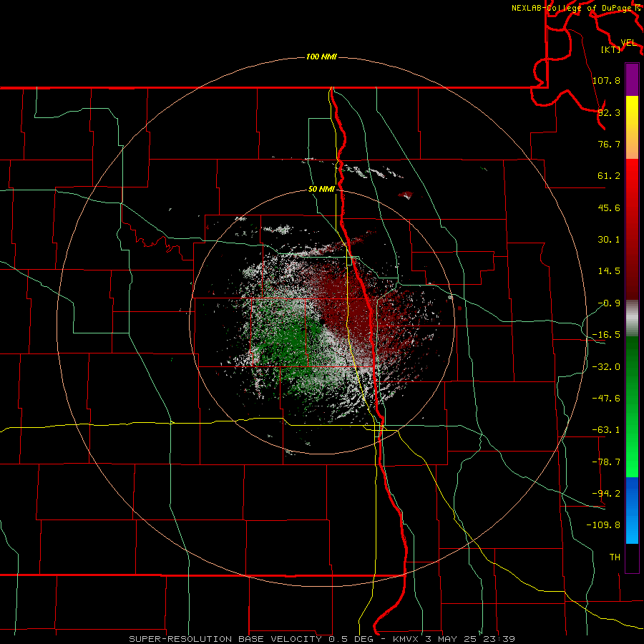The width and height of the screenshot is (644, 644).
Task: Click the 61.2 value on the velocity scale
Action: point(609,176)
